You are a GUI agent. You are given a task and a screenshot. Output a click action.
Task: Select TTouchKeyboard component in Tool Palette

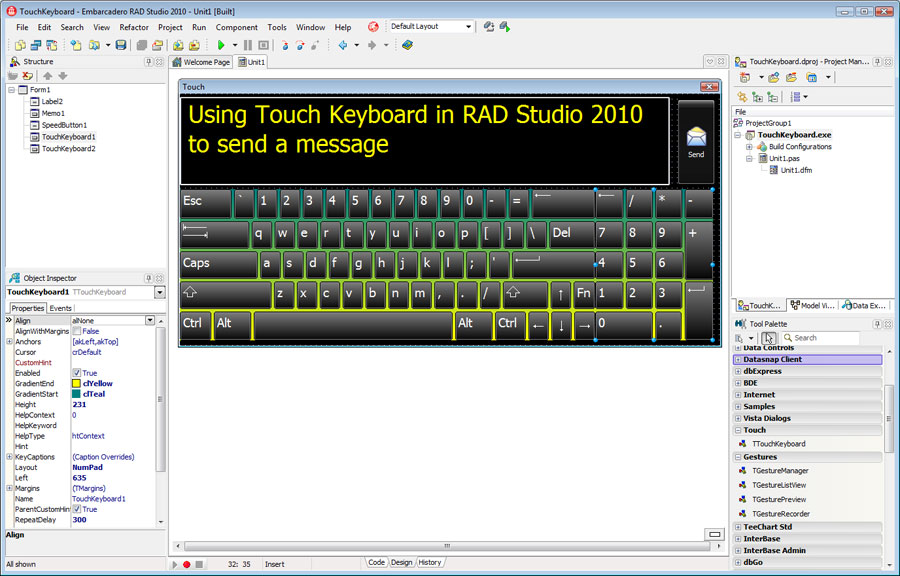pyautogui.click(x=778, y=443)
